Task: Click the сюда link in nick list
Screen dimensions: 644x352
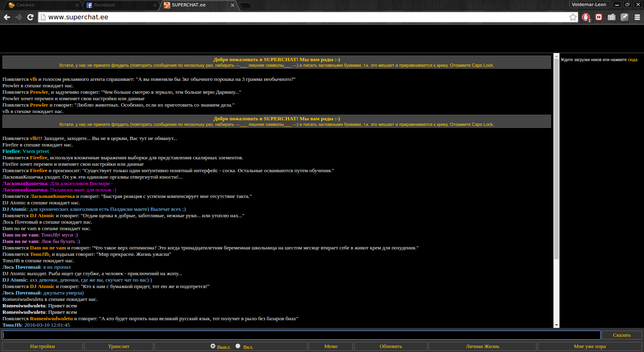Action: click(633, 60)
